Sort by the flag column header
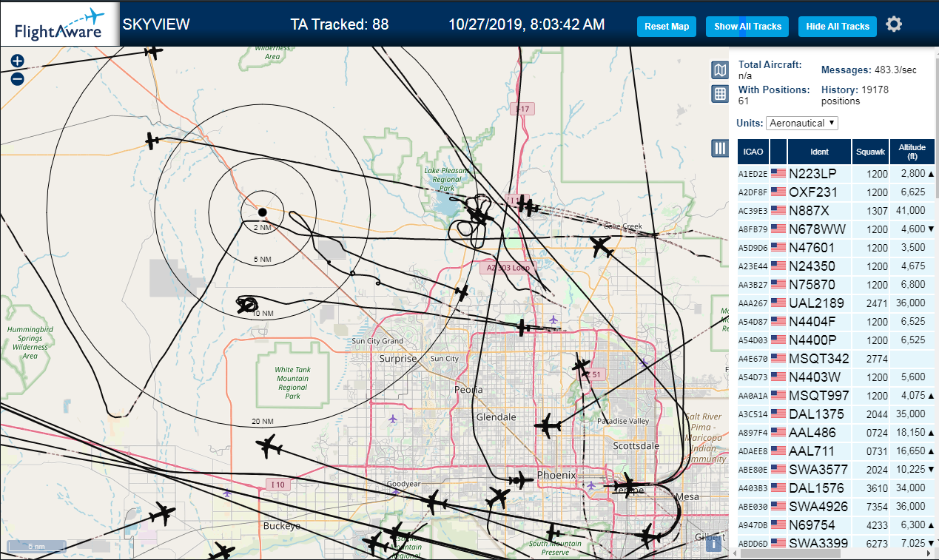 778,152
